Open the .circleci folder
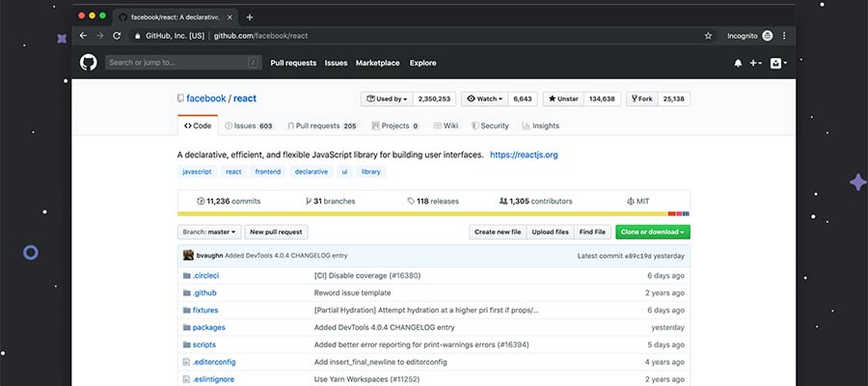 click(x=205, y=275)
